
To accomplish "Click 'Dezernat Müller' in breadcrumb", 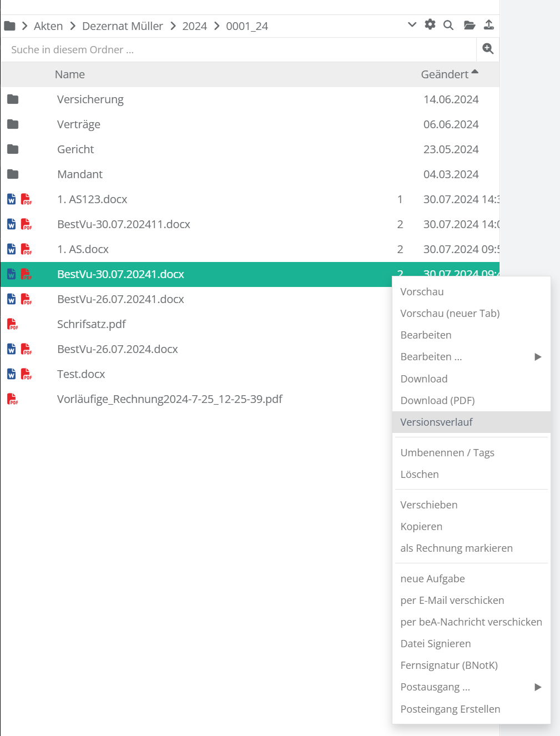I will [x=122, y=26].
